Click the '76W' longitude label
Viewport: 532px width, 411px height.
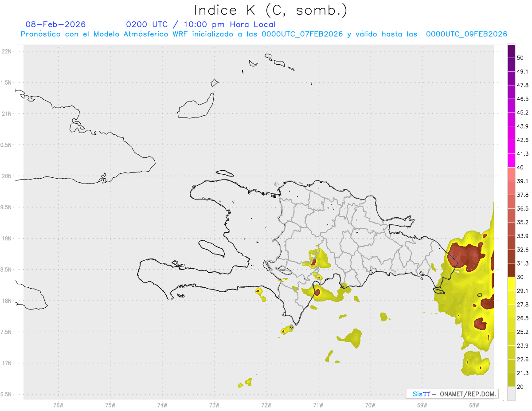(x=58, y=405)
